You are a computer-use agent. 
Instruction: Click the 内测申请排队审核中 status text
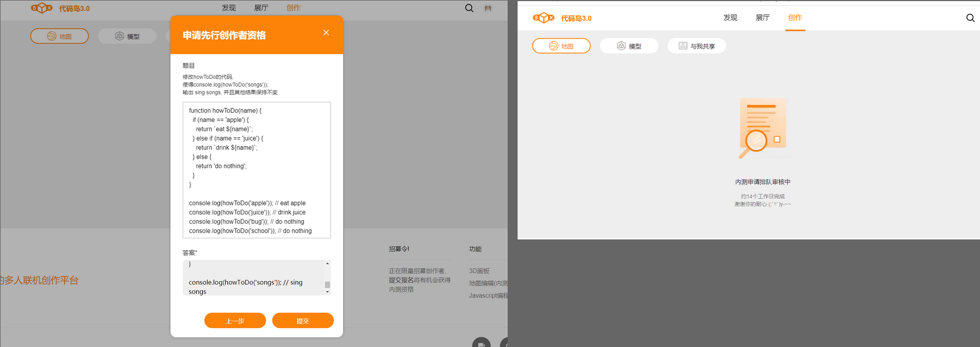pyautogui.click(x=763, y=181)
